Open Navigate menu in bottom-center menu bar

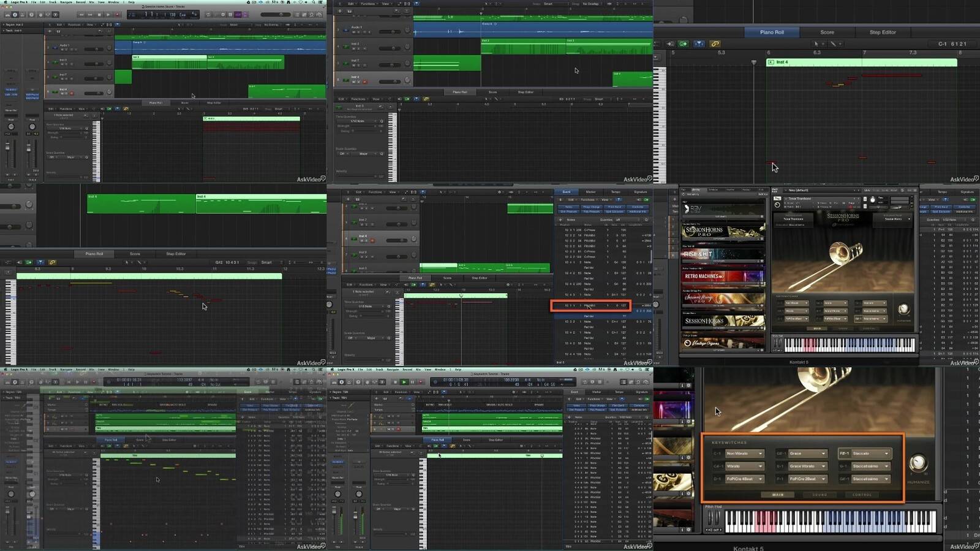(x=393, y=370)
